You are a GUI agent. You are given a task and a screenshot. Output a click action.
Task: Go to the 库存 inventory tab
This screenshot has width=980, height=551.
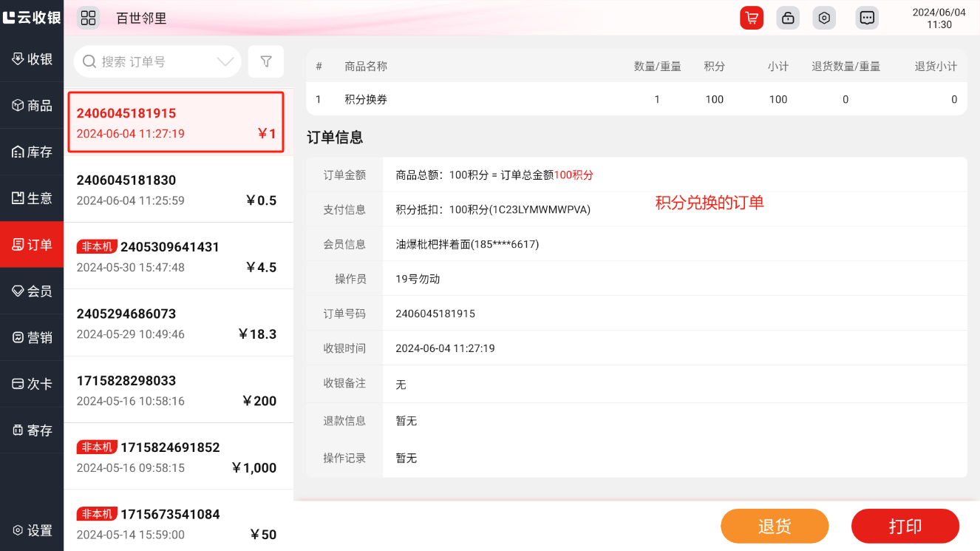coord(32,152)
